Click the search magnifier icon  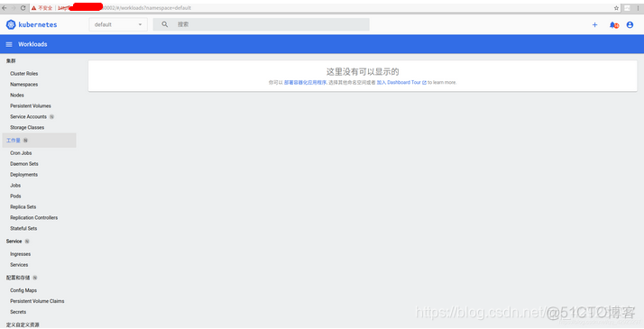(165, 24)
